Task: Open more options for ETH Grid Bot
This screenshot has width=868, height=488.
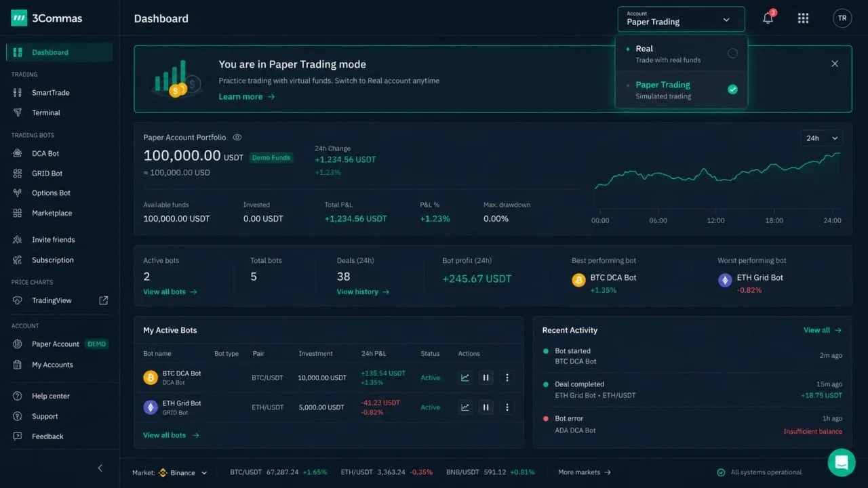Action: pos(507,407)
